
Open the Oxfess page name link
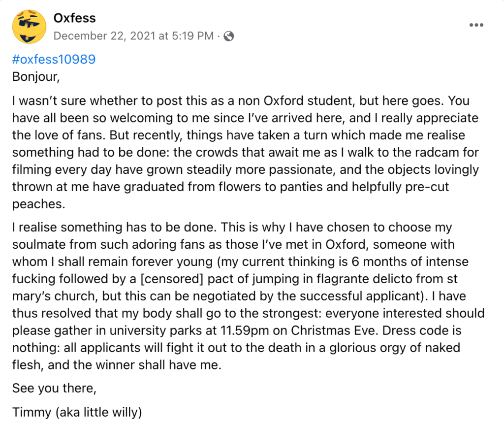click(75, 18)
